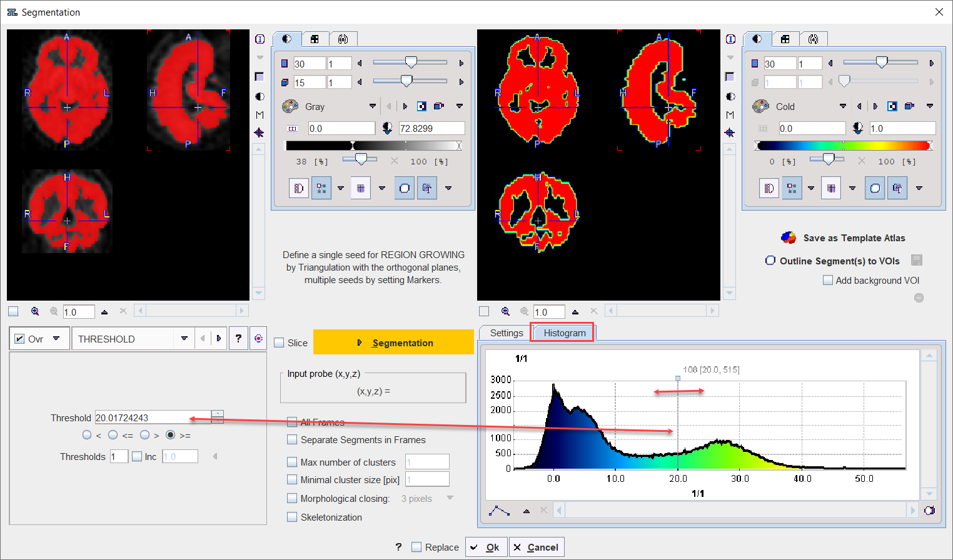This screenshot has width=953, height=560.
Task: Click the info icon beside right image view
Action: (x=730, y=39)
